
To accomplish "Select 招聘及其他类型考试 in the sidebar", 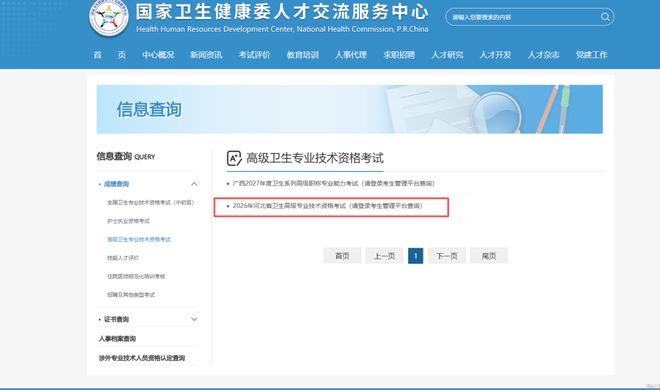I will pos(131,295).
